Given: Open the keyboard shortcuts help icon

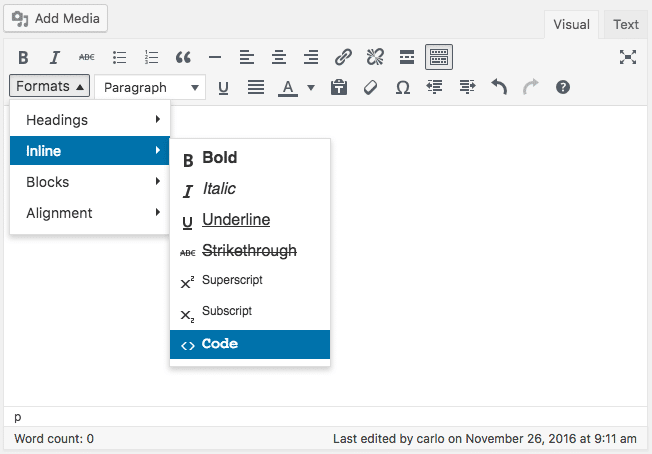Looking at the screenshot, I should [x=563, y=87].
